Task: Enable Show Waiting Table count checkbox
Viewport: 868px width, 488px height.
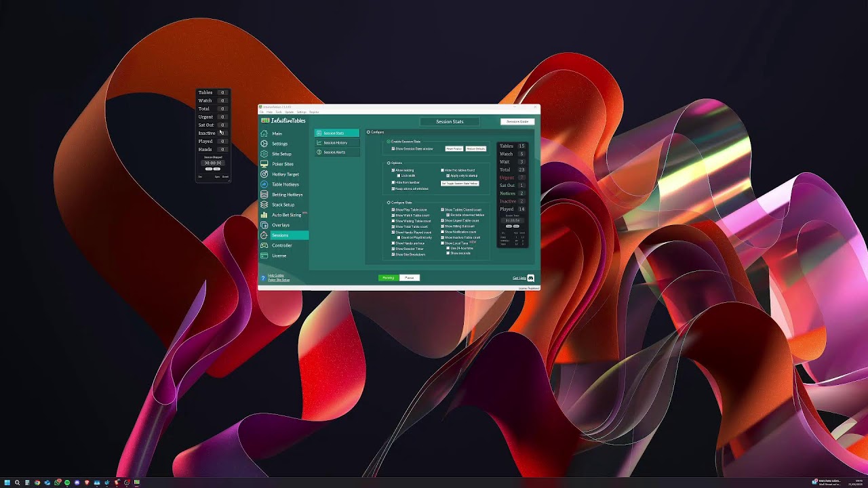Action: tap(393, 221)
